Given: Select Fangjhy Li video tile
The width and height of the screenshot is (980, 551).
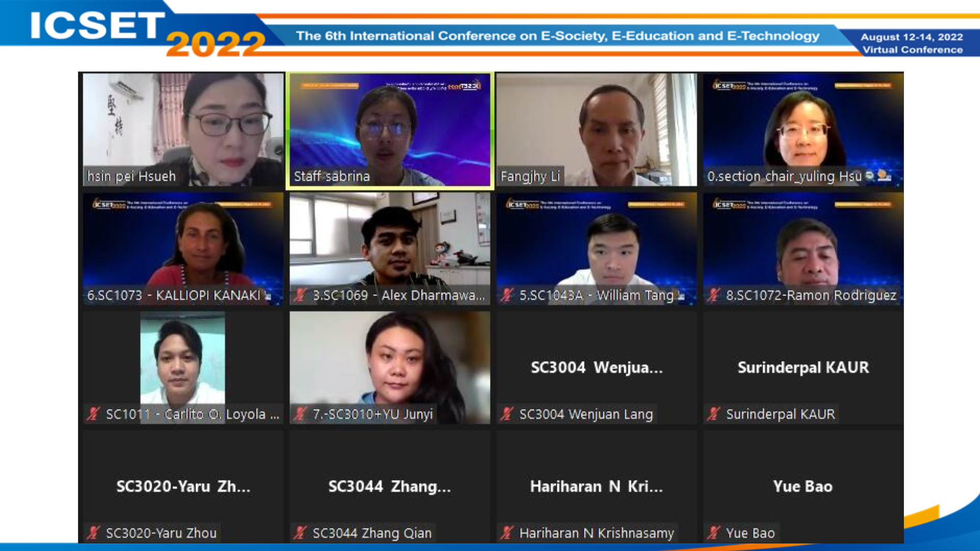Looking at the screenshot, I should tap(597, 130).
